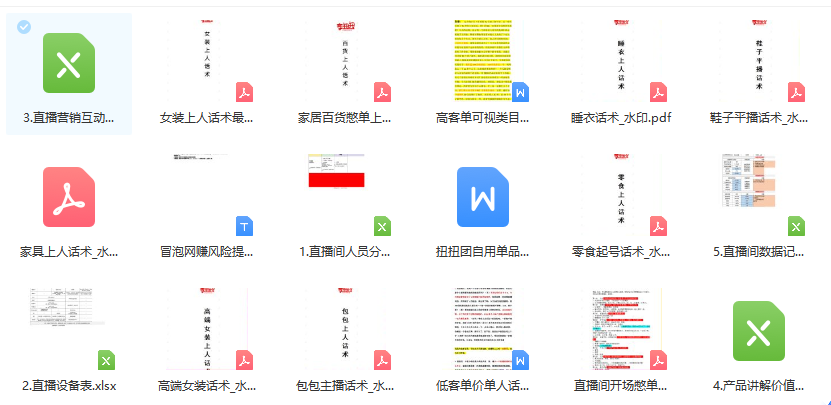Click the file name 4.产品讲解价值...
Screen dimensions: 831x405
coord(759,386)
